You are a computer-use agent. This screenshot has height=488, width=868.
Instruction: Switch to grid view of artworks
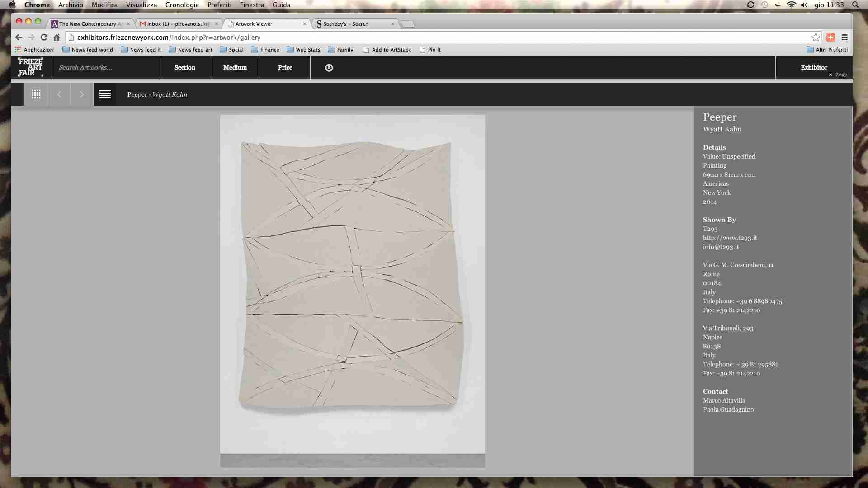(36, 94)
